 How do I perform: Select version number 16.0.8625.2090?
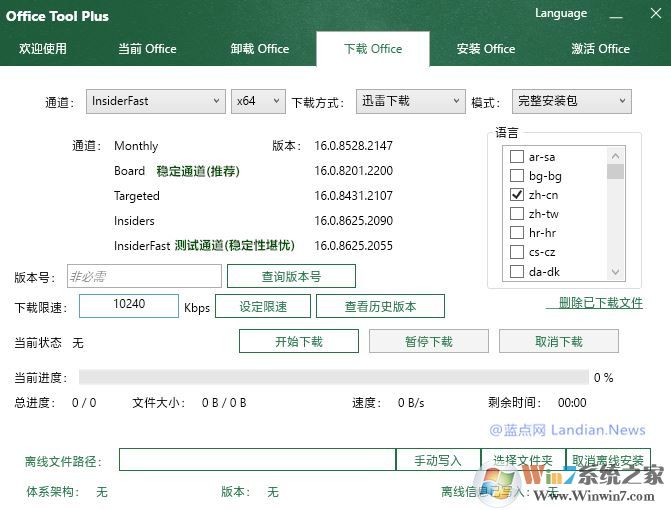[353, 221]
